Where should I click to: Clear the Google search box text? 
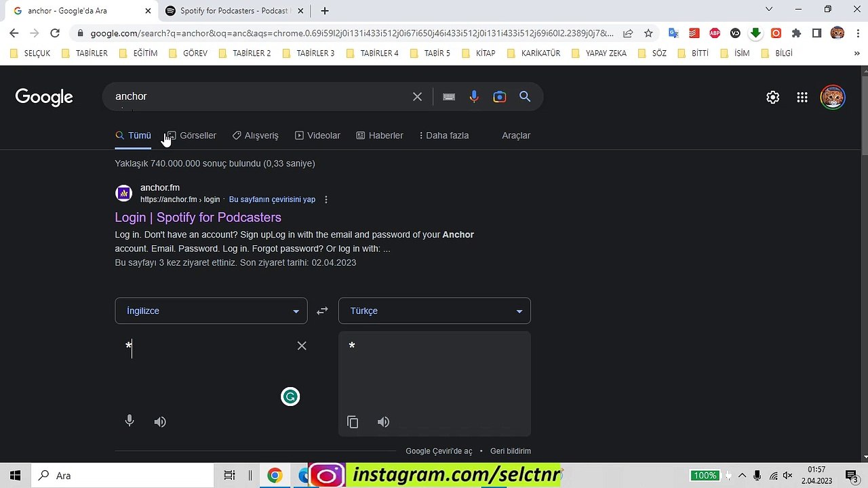point(417,97)
